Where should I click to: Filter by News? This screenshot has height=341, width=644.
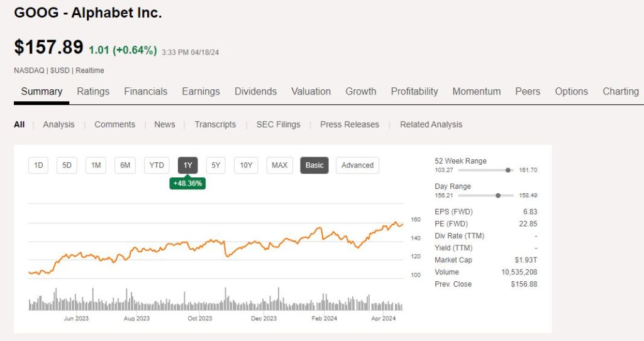pos(165,125)
